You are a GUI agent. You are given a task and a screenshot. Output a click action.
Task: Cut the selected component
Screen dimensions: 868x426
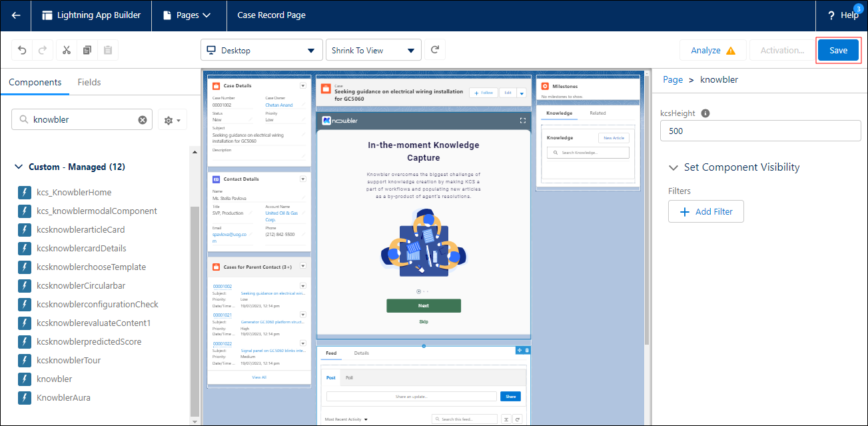67,50
